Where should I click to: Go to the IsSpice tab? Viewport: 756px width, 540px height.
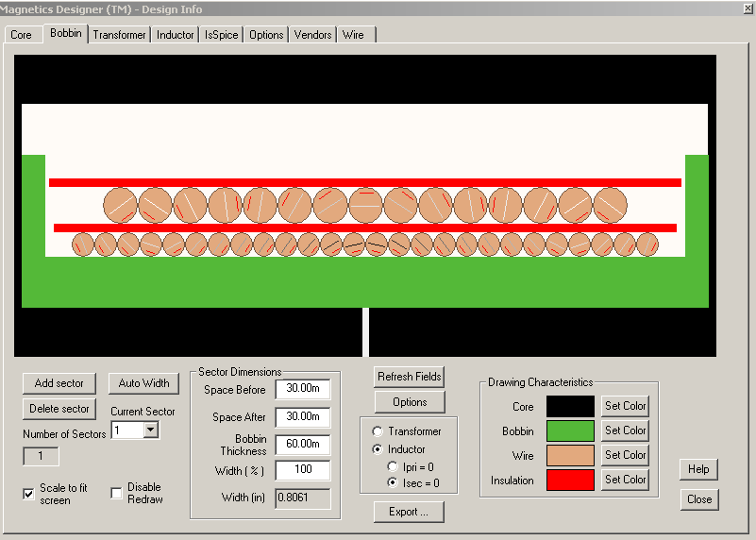point(221,35)
